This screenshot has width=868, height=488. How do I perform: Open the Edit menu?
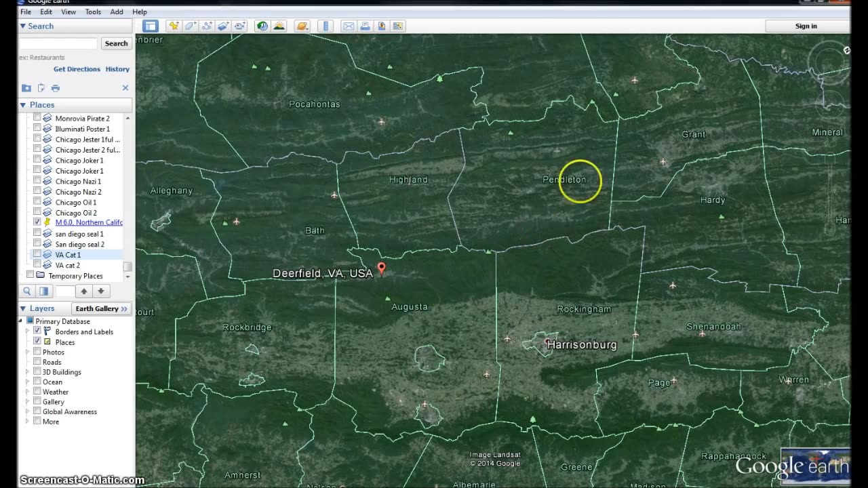(x=46, y=12)
